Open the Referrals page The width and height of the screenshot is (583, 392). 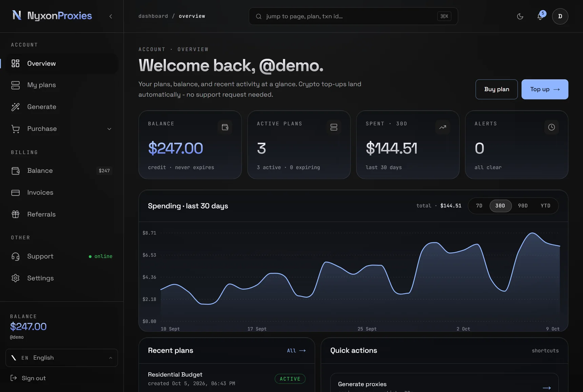point(62,214)
